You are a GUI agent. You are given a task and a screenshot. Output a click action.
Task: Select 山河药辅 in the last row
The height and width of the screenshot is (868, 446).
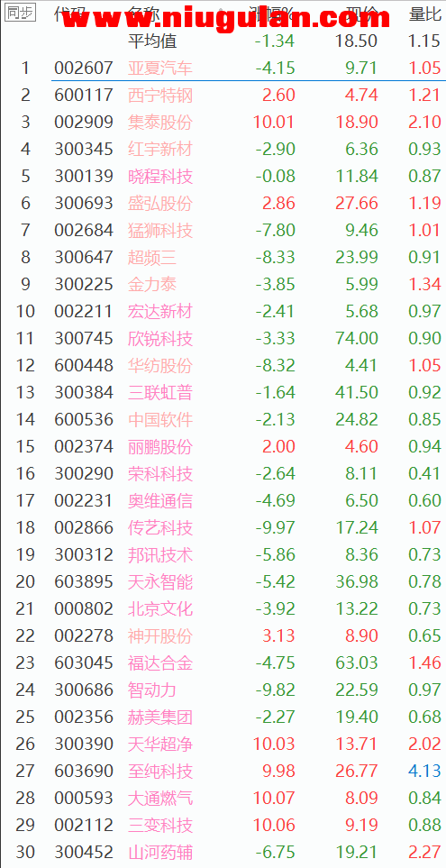pyautogui.click(x=159, y=853)
